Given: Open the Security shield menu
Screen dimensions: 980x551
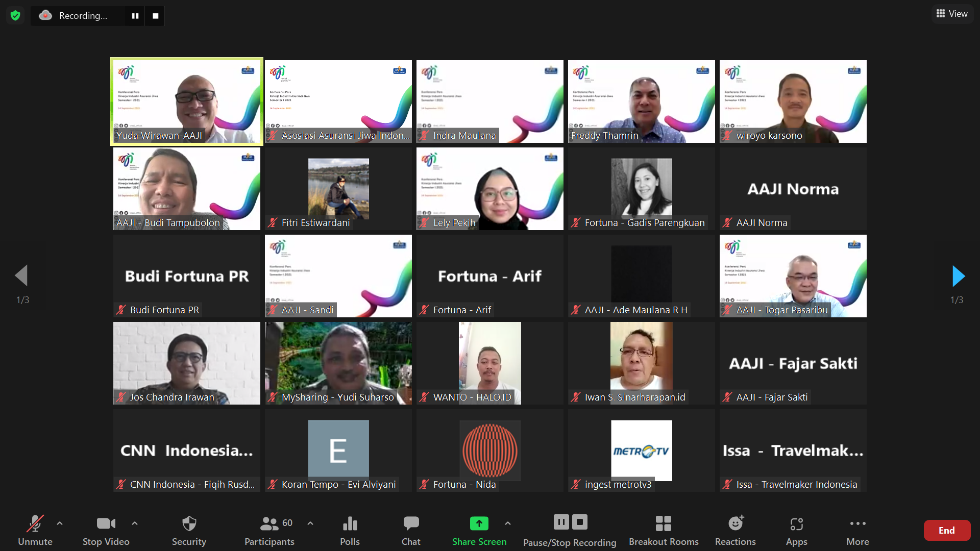Looking at the screenshot, I should (189, 531).
